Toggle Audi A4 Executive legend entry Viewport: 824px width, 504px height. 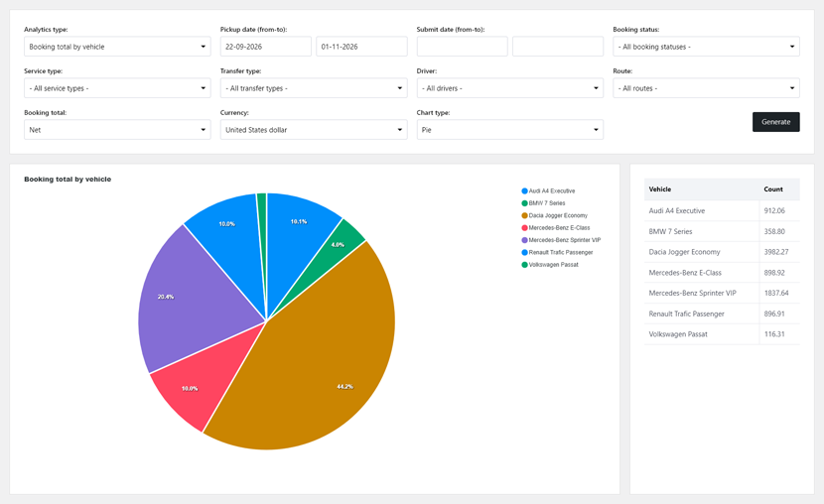pyautogui.click(x=548, y=191)
